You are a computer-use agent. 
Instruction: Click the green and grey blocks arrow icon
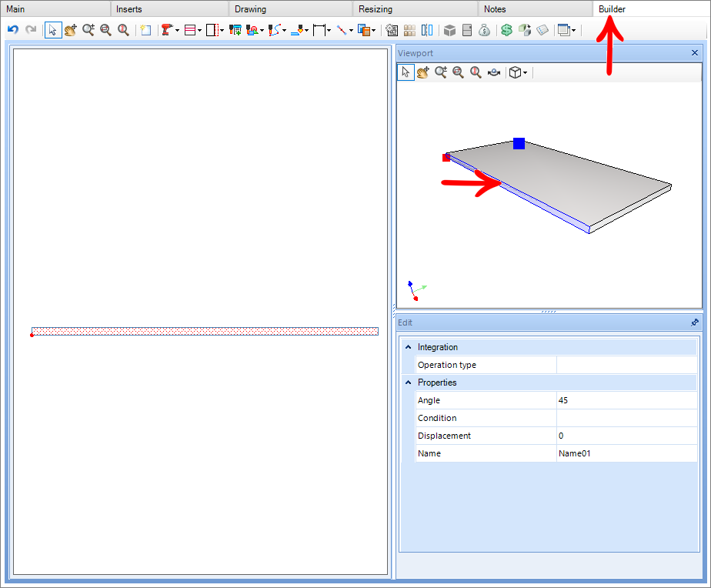pyautogui.click(x=525, y=30)
